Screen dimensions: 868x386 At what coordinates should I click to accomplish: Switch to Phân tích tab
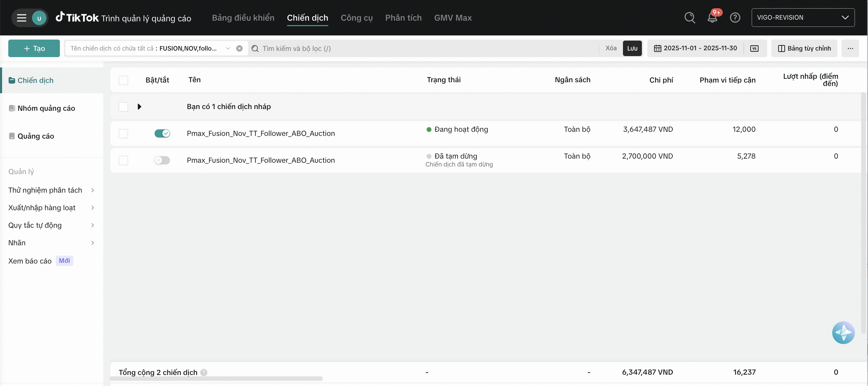click(403, 18)
